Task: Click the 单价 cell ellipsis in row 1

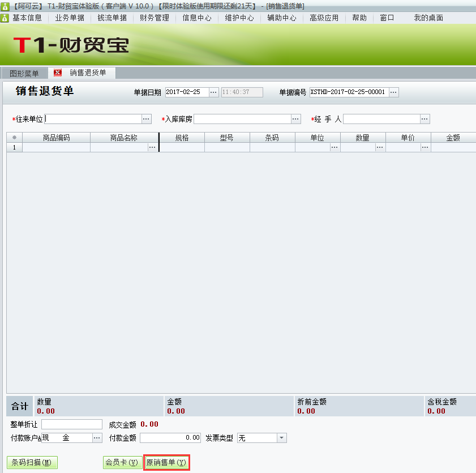Action: pos(425,147)
